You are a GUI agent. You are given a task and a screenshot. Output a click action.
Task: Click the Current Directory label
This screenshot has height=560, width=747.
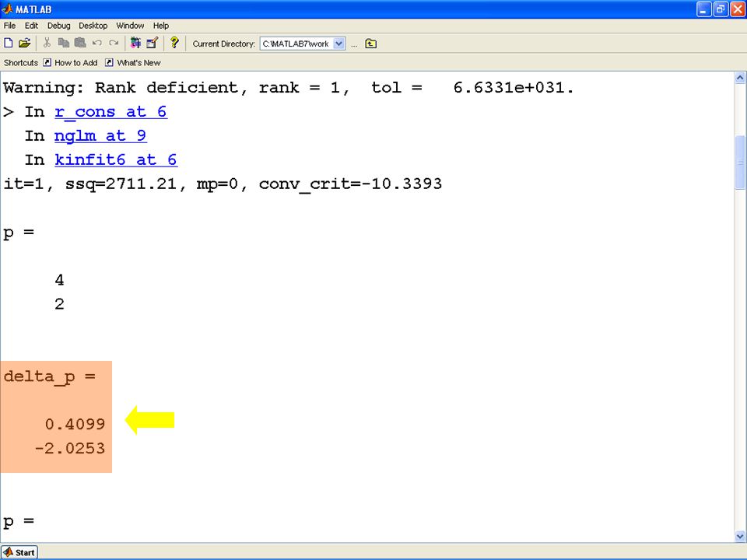[x=223, y=44]
